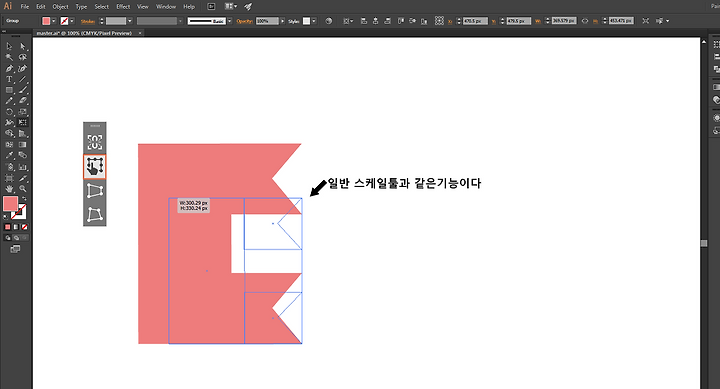Image resolution: width=720 pixels, height=389 pixels.
Task: Open the arrange documents dropdown
Action: [231, 6]
